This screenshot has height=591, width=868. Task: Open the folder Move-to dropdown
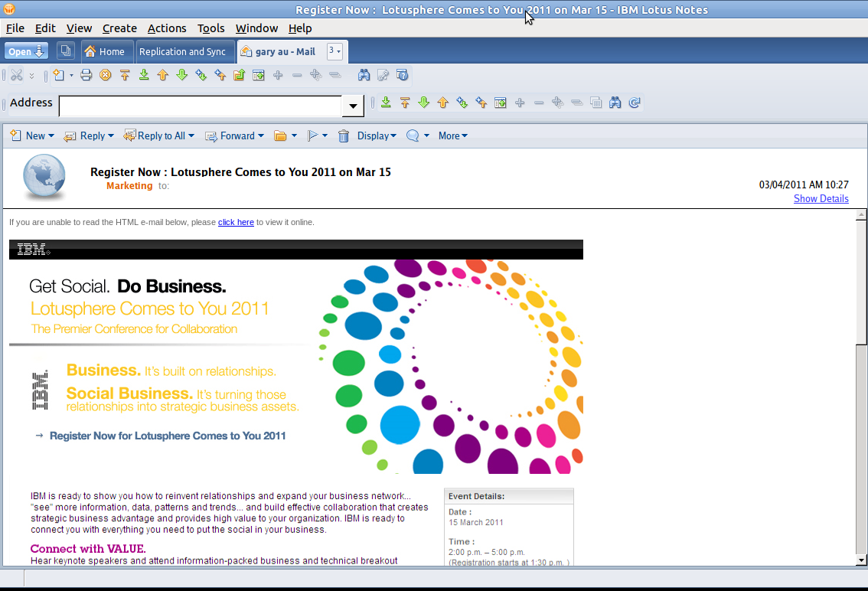294,136
